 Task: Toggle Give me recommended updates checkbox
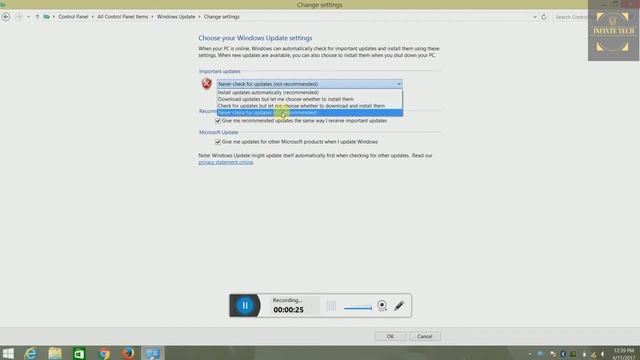pyautogui.click(x=218, y=121)
